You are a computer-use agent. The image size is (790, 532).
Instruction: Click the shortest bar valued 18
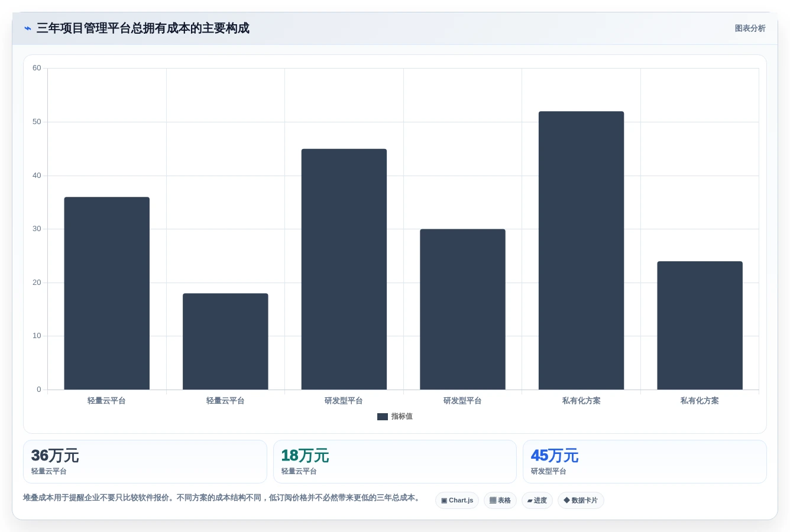[225, 342]
